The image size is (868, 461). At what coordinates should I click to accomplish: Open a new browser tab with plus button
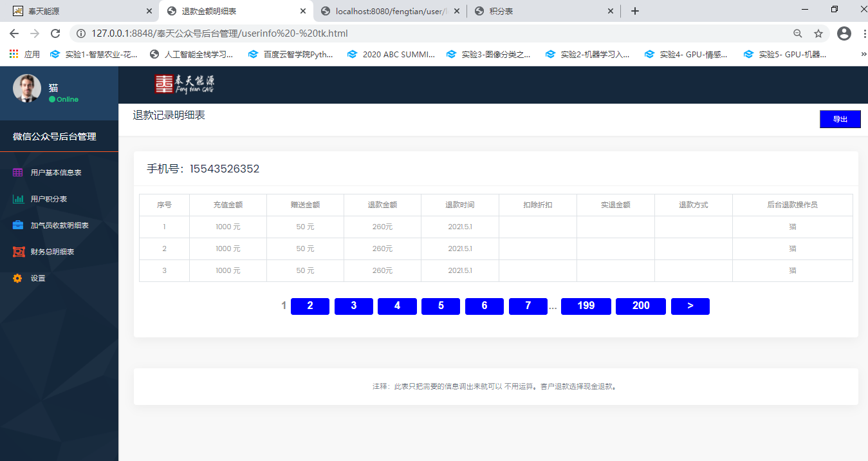pos(634,11)
